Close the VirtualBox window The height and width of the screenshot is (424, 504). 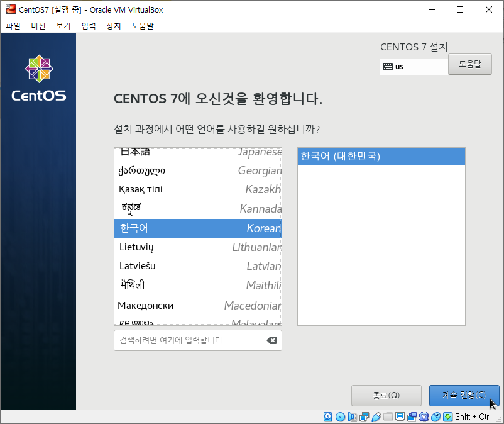pos(488,9)
